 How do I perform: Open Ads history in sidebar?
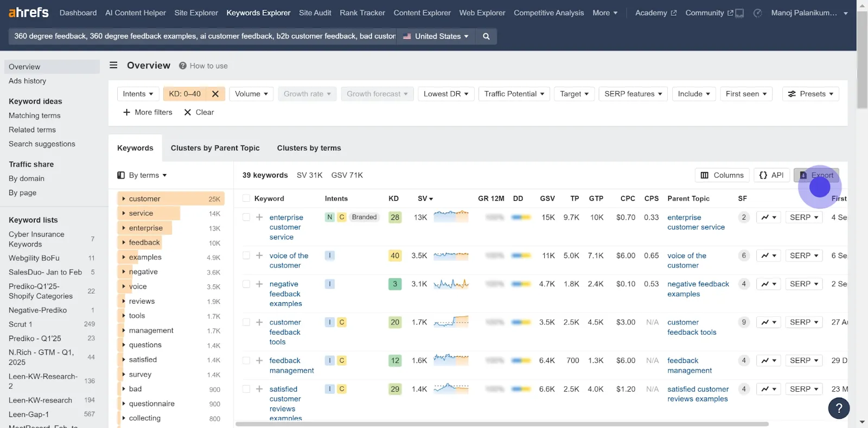[x=27, y=81]
